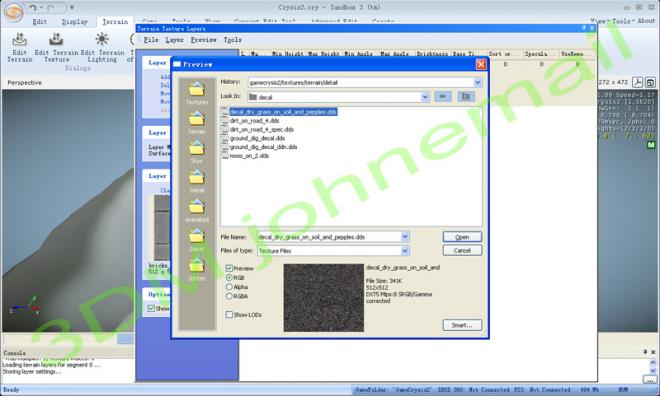
Task: Open the Edit Terrain tool icon
Action: click(x=19, y=40)
